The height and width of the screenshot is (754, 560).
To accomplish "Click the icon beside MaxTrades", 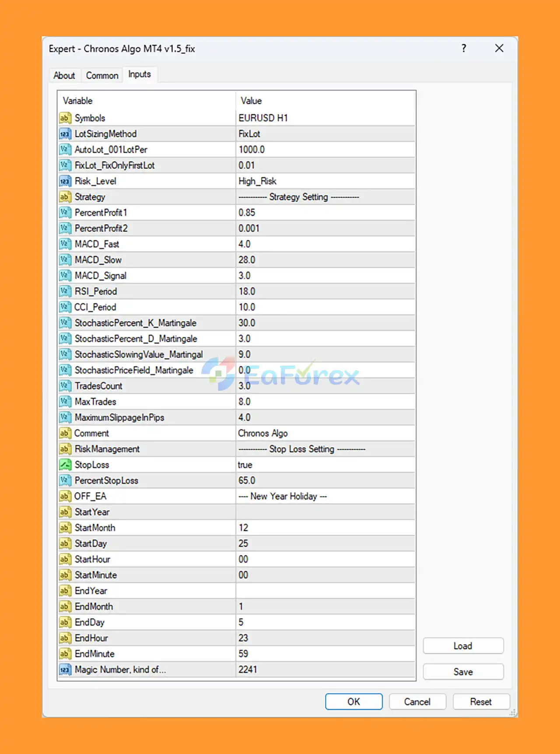I will (65, 402).
